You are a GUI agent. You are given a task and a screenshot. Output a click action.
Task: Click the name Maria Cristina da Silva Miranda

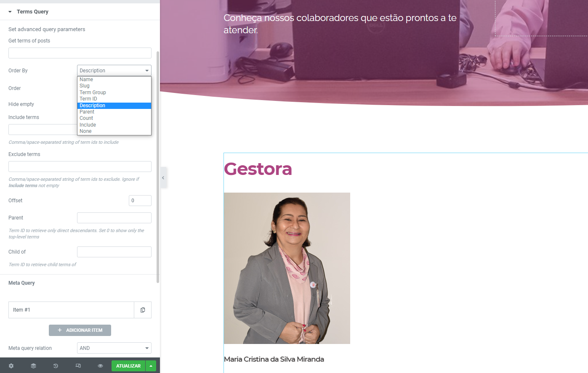pyautogui.click(x=274, y=359)
